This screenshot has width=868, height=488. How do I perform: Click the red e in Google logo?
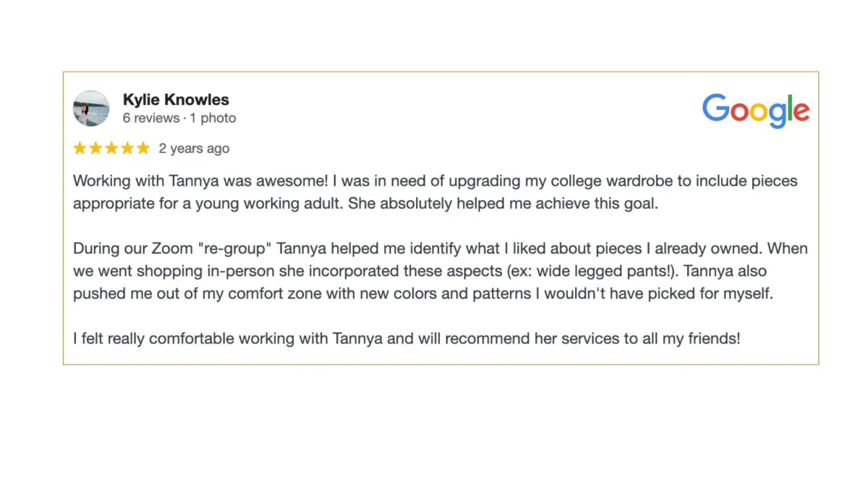pos(801,112)
